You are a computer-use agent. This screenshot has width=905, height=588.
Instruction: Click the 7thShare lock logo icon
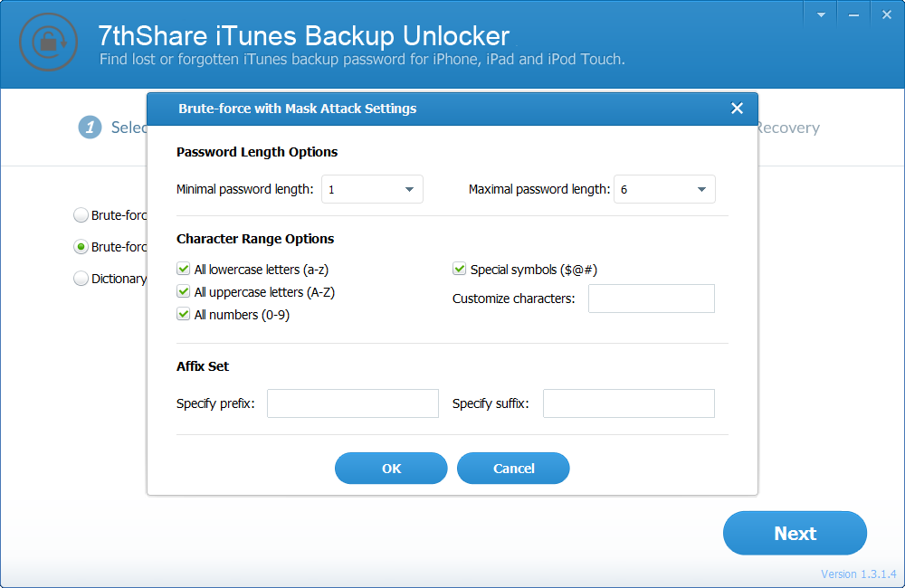49,43
